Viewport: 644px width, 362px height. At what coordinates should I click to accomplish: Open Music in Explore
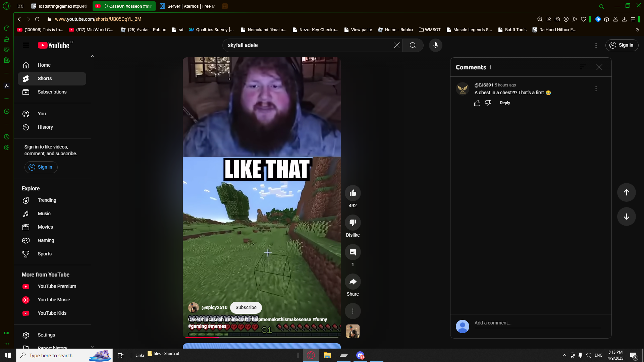52,214
